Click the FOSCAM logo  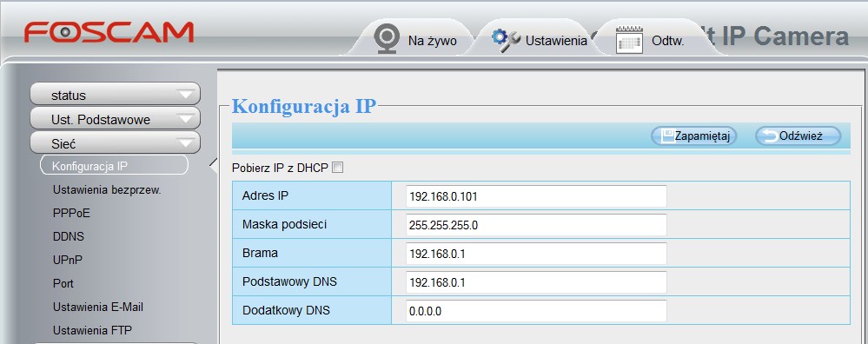(x=109, y=33)
